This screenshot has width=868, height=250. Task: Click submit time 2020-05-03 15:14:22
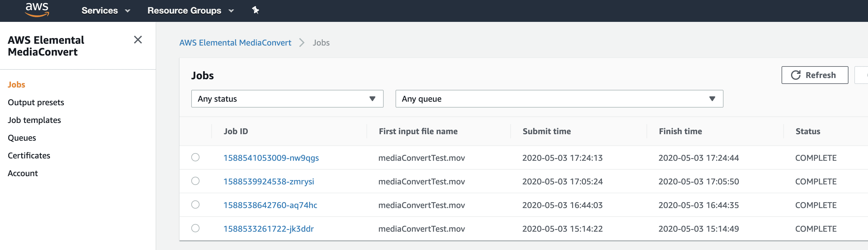[562, 228]
